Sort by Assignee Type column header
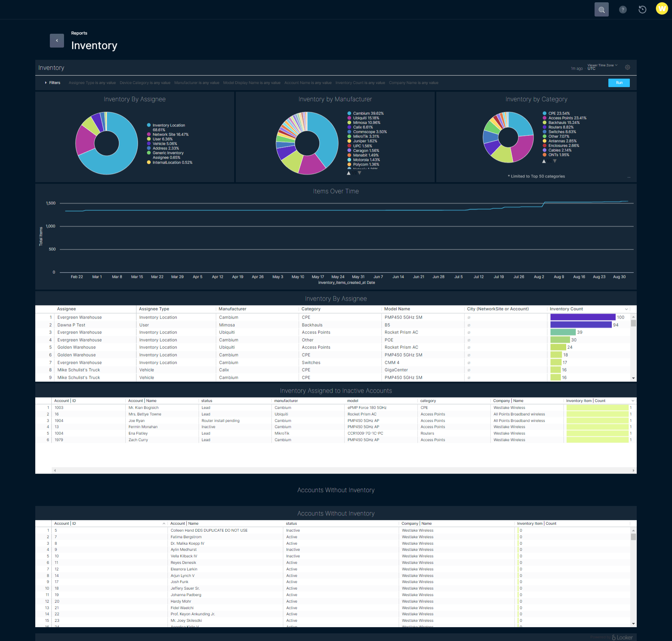The image size is (672, 641). [154, 309]
